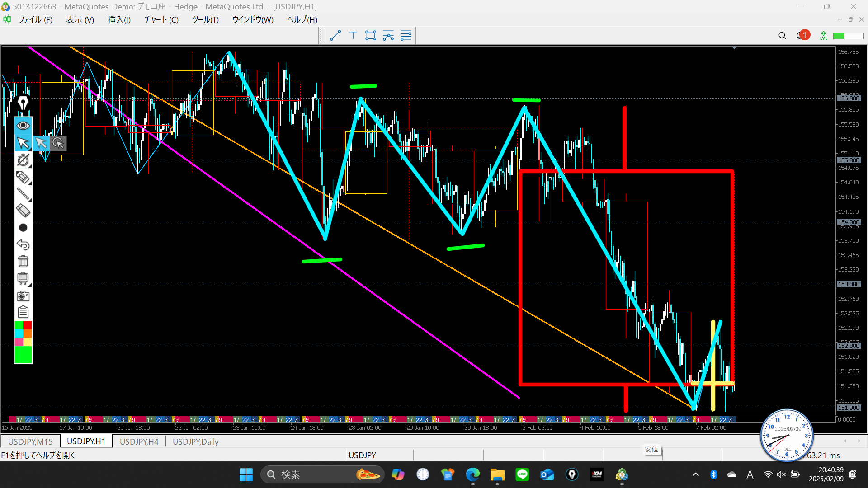Select the straight line tool in the palette
Screen dimensions: 868x488
[x=23, y=194]
